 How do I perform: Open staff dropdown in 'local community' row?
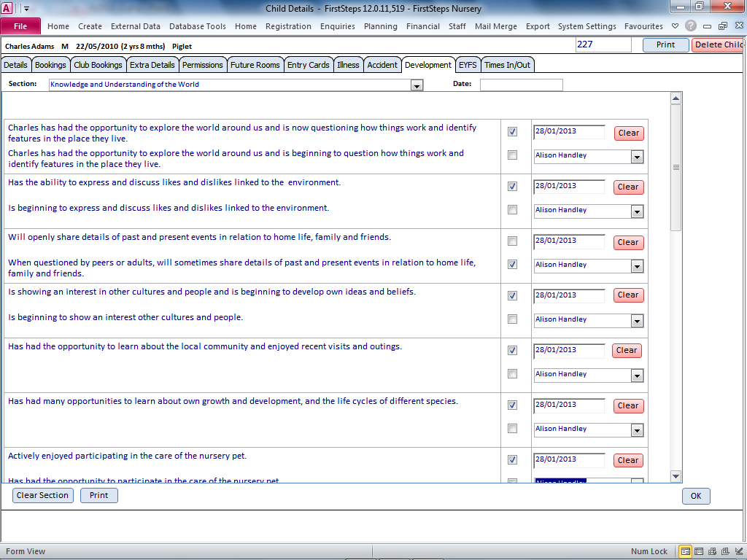(638, 376)
